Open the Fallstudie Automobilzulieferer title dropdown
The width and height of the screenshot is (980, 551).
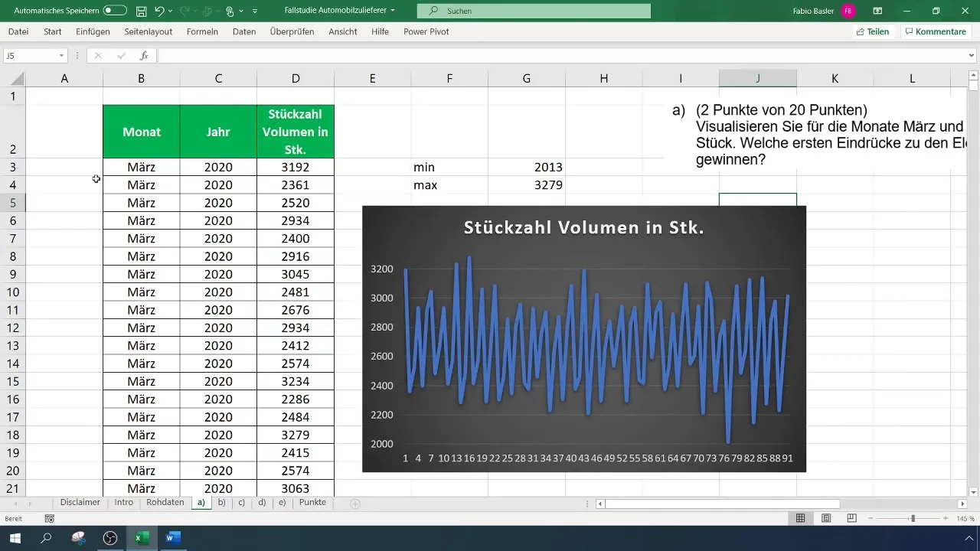(393, 11)
